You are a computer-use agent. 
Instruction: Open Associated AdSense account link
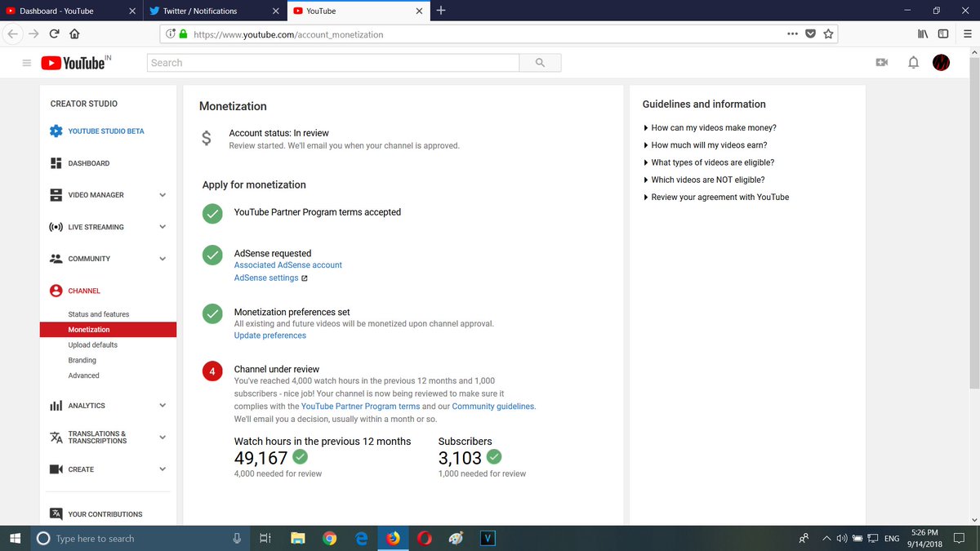pyautogui.click(x=287, y=265)
